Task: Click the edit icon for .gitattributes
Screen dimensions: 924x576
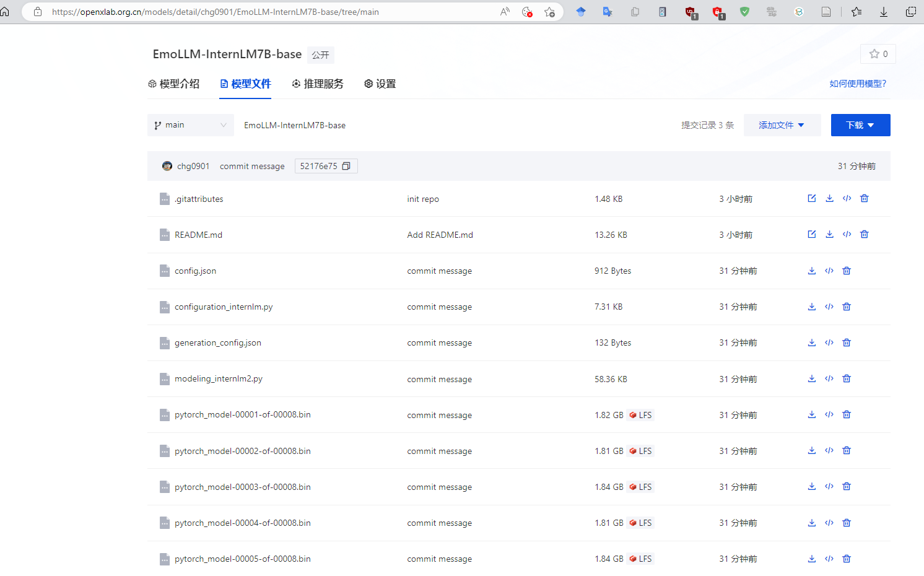Action: tap(811, 199)
